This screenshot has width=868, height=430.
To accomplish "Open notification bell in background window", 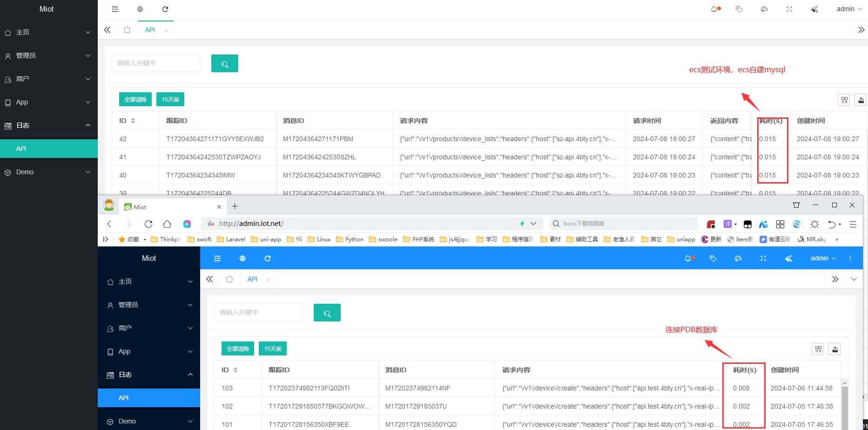I will click(714, 9).
